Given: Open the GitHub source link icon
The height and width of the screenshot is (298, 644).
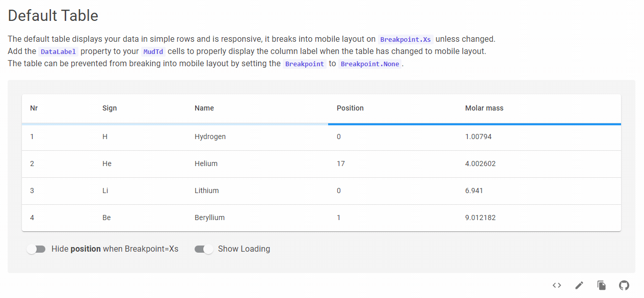Looking at the screenshot, I should click(x=624, y=285).
